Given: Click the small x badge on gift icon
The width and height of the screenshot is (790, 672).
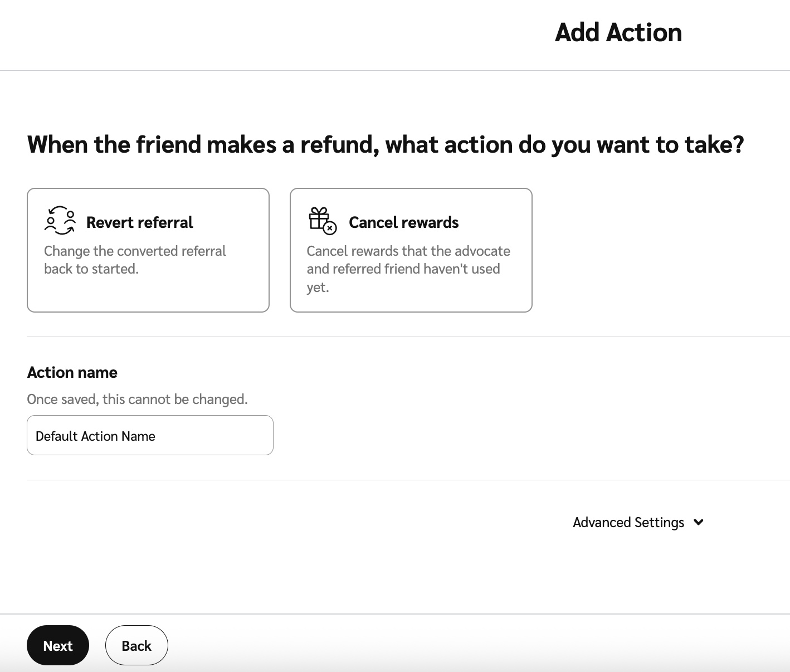Looking at the screenshot, I should 330,228.
